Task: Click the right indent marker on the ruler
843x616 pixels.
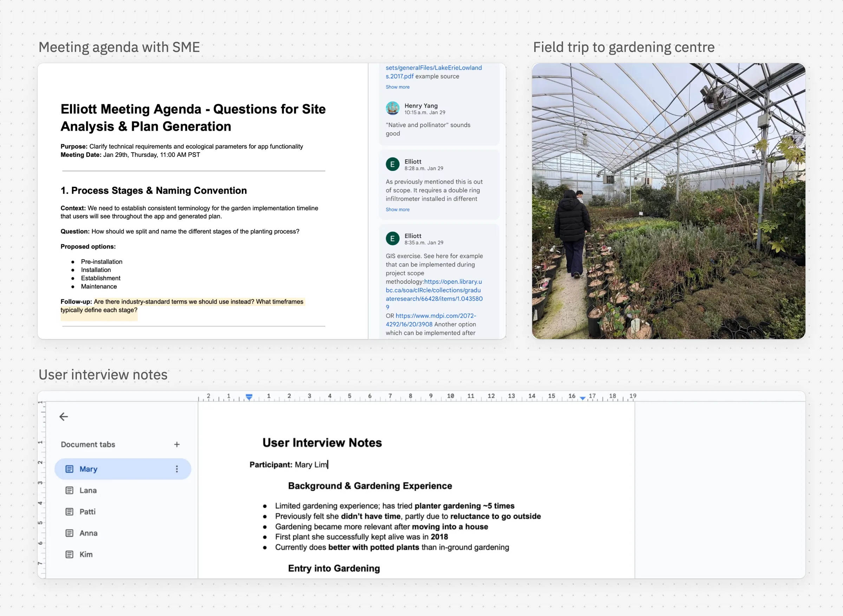Action: click(582, 398)
